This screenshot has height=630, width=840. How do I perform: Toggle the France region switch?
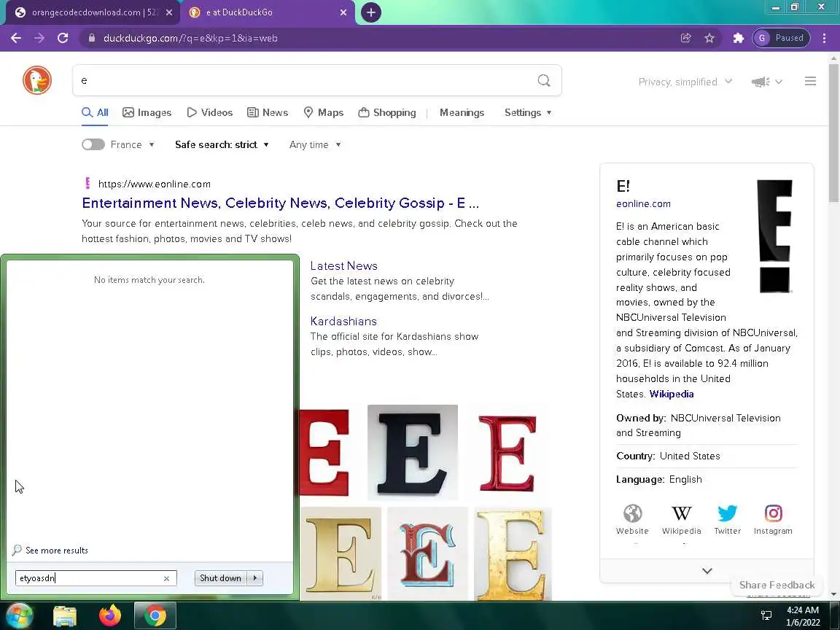point(93,144)
